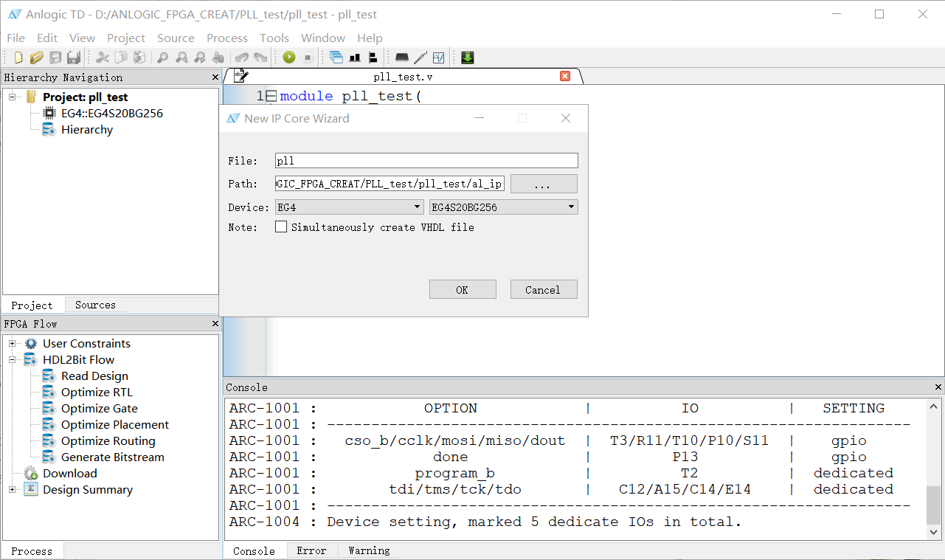Click the New file toolbar icon
Viewport: 945px width, 560px height.
click(18, 58)
